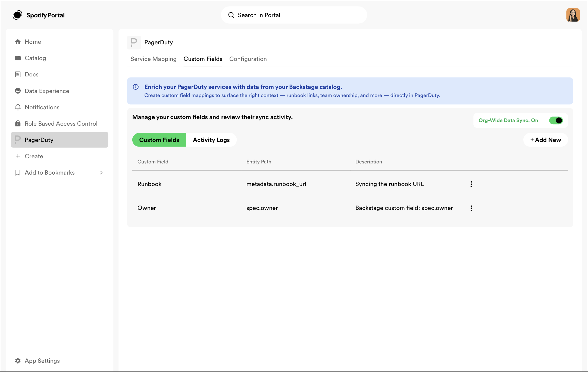Navigate to Data Experience

(60, 91)
